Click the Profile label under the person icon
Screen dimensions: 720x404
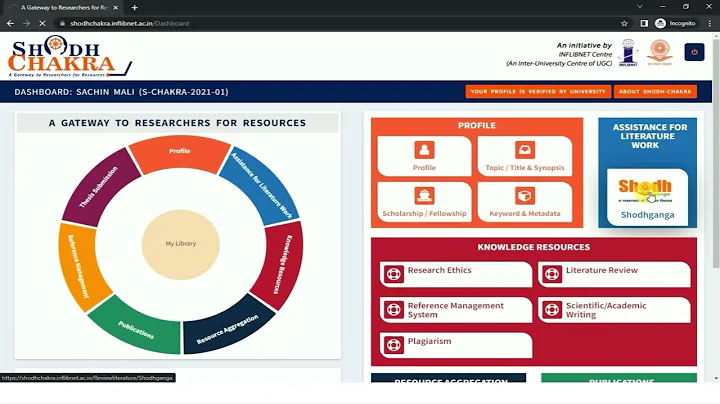424,168
